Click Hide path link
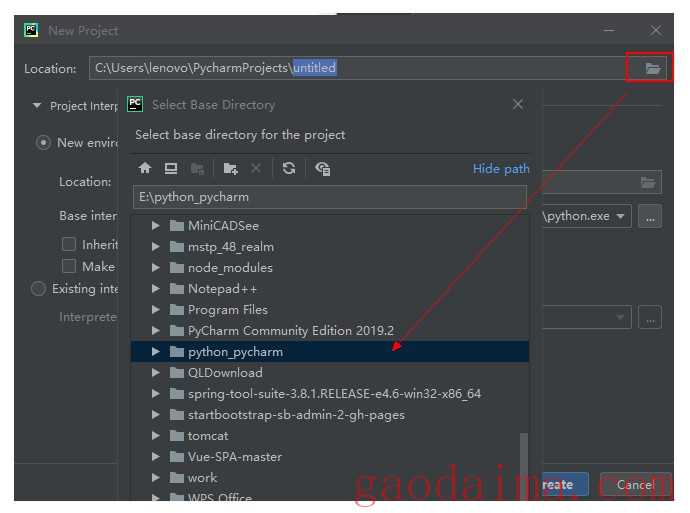The image size is (690, 513). pyautogui.click(x=501, y=169)
